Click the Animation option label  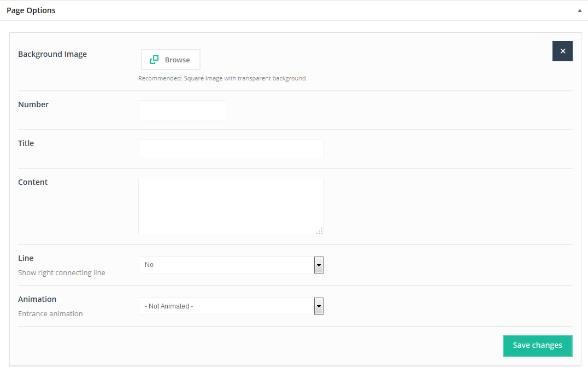click(x=37, y=299)
